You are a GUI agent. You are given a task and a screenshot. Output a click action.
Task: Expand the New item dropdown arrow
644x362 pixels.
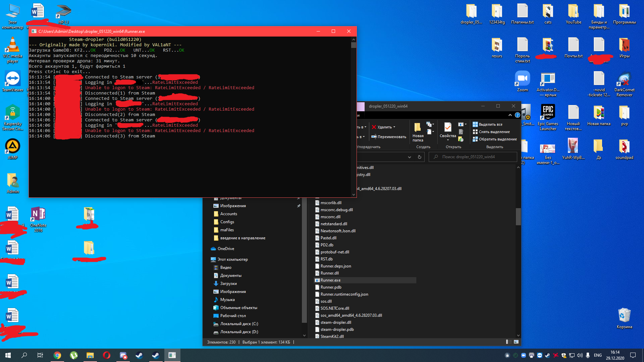pyautogui.click(x=433, y=124)
